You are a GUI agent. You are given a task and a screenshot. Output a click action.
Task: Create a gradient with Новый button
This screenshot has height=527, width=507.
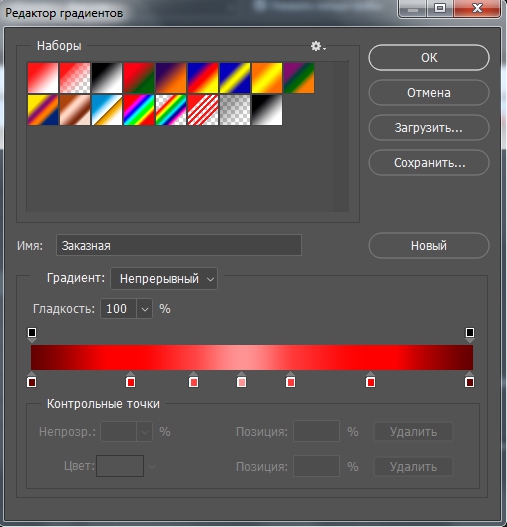(429, 246)
